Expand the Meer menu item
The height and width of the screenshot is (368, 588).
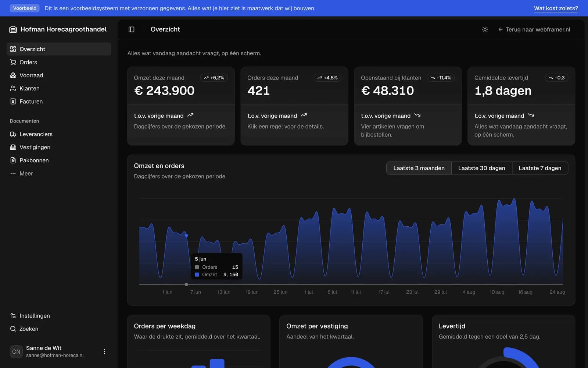[x=59, y=173]
